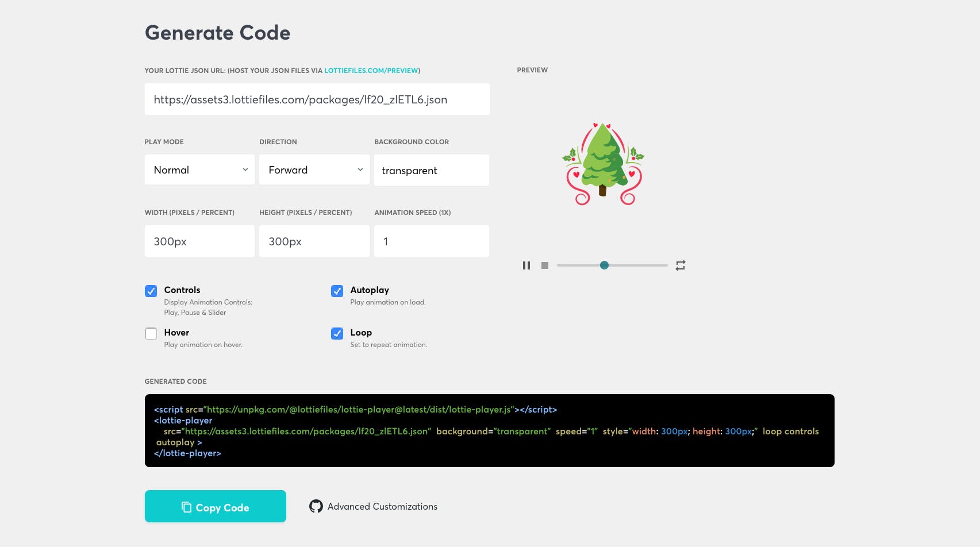
Task: Stop the animation preview
Action: [545, 265]
